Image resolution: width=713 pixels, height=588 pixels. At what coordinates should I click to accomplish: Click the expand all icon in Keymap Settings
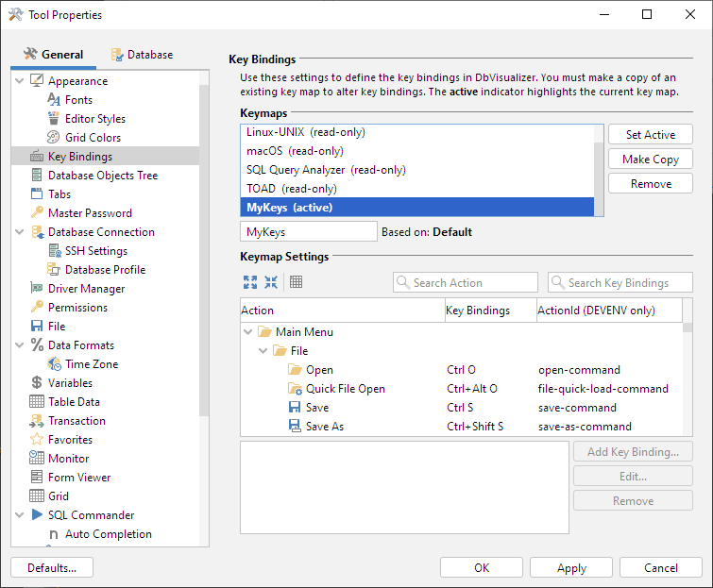click(250, 282)
